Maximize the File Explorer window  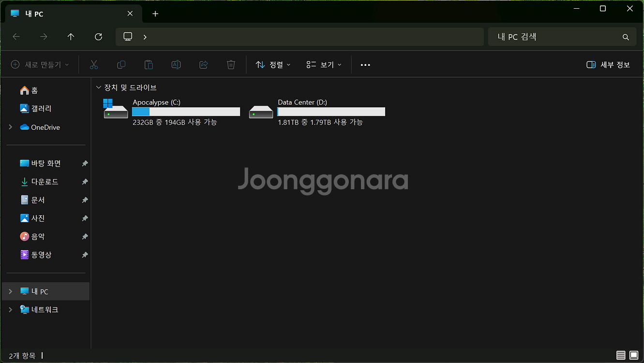(x=602, y=9)
